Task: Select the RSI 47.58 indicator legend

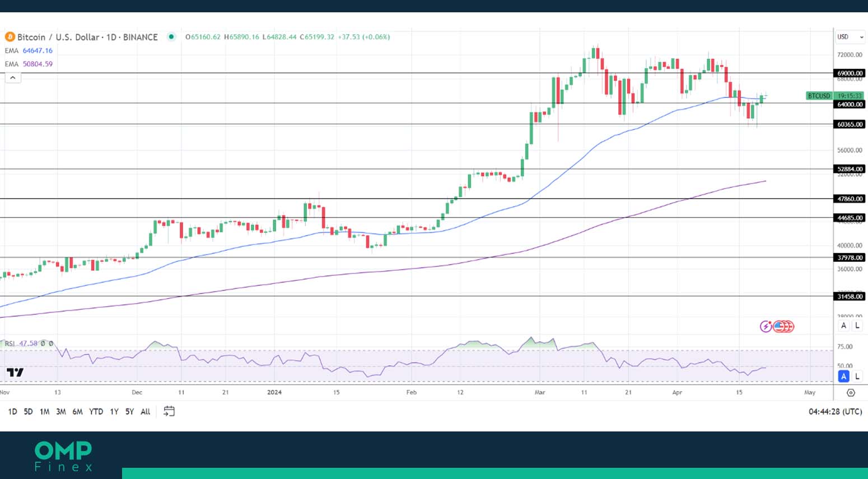Action: click(21, 344)
